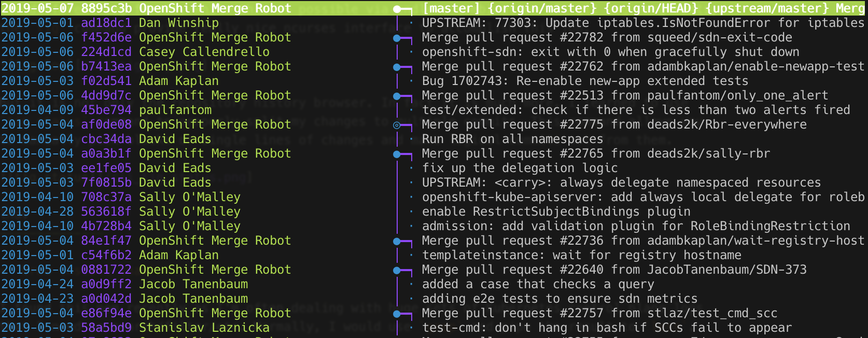Select commit hash f452d6e

click(106, 37)
